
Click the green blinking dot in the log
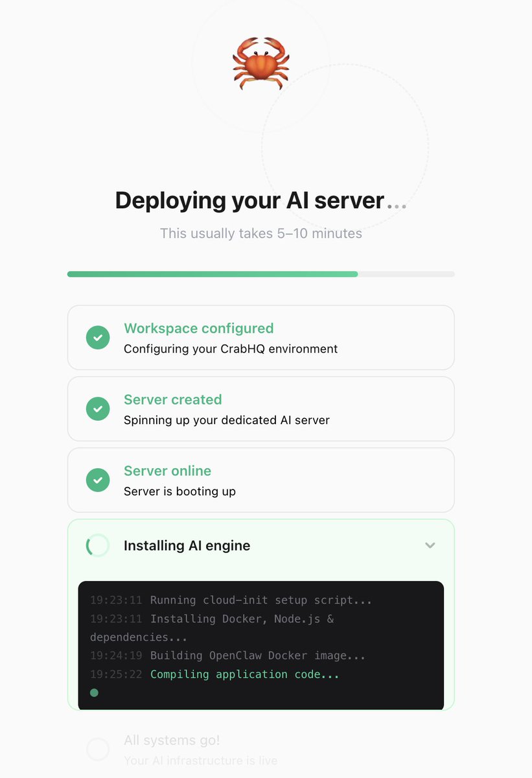pos(94,693)
